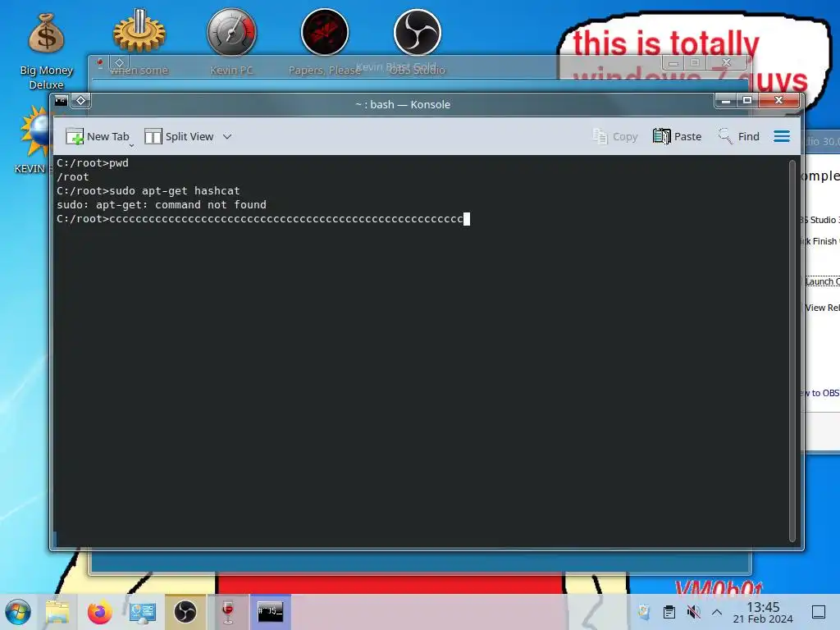Click the Copy toolbar button
Image resolution: width=840 pixels, height=630 pixels.
tap(615, 137)
